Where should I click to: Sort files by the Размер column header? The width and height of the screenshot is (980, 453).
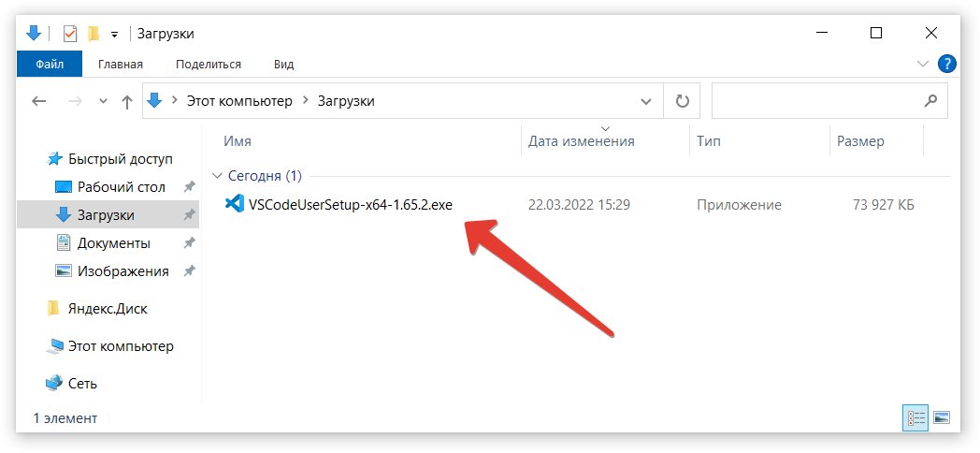pyautogui.click(x=860, y=141)
